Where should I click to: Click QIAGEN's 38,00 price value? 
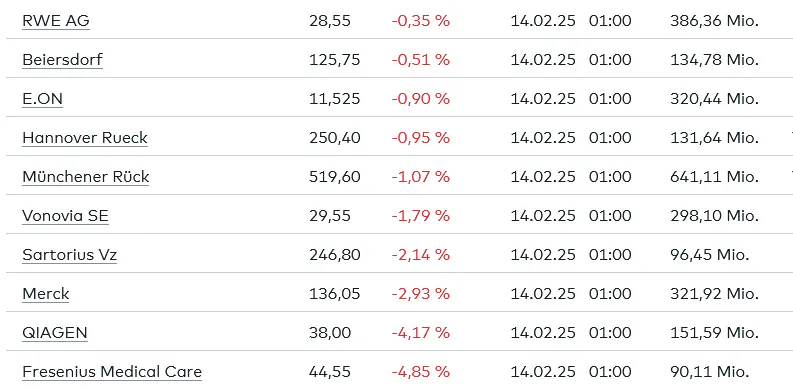point(330,333)
